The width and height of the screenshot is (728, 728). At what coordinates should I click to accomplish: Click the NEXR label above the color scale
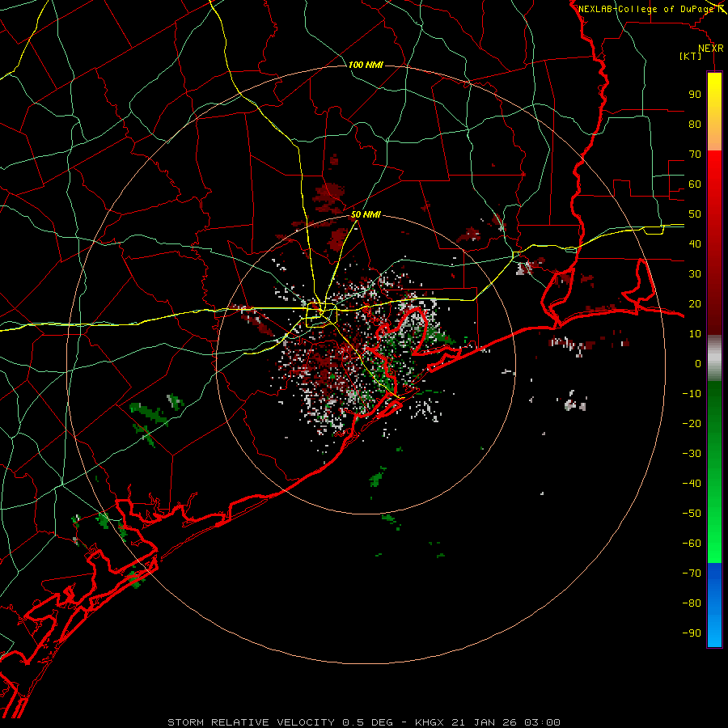pos(710,49)
